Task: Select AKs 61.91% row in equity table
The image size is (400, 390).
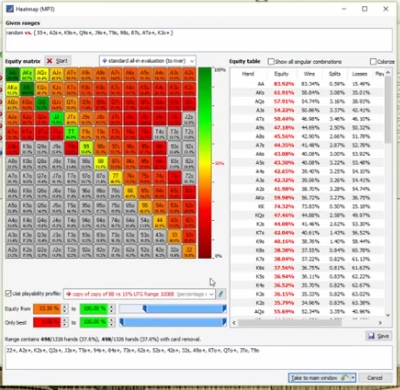Action: [307, 93]
